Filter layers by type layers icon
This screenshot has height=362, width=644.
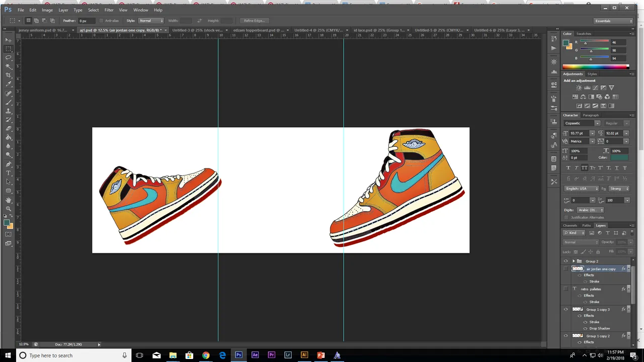pos(607,233)
